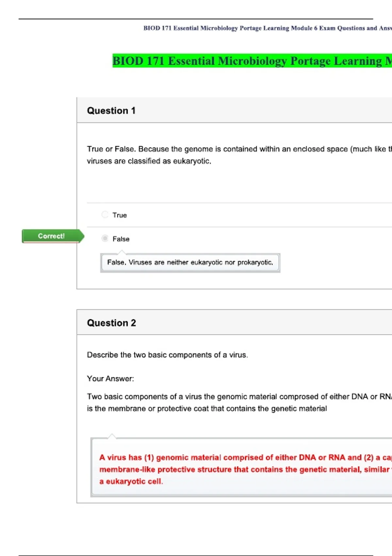Click the 'True' option label text
This screenshot has height=556, width=392.
[120, 215]
